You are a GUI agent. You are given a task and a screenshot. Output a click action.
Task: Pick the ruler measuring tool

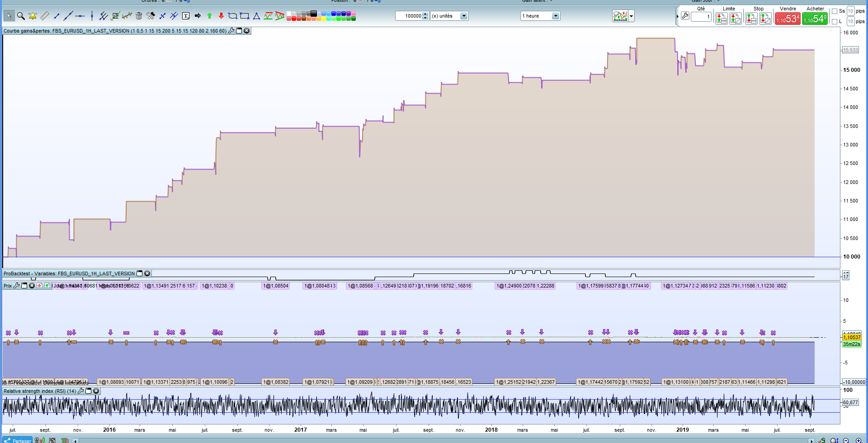coord(44,16)
